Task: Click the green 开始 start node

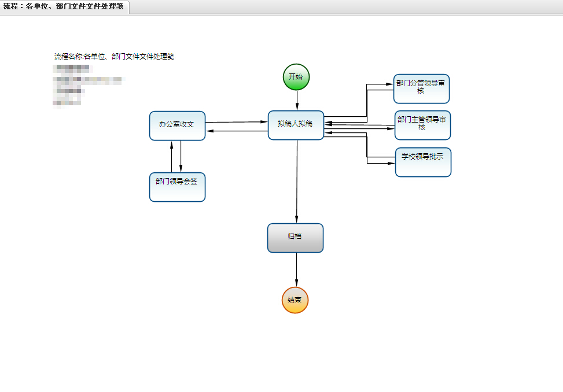Action: [296, 77]
